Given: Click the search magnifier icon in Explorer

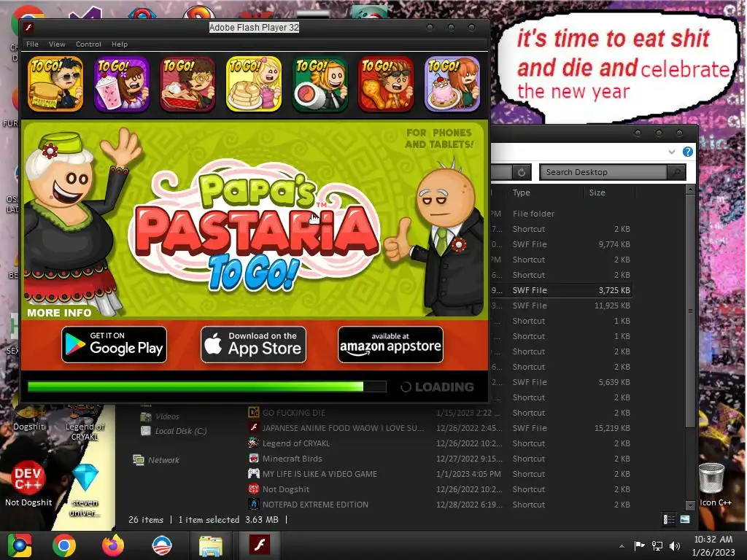Looking at the screenshot, I should click(x=676, y=172).
